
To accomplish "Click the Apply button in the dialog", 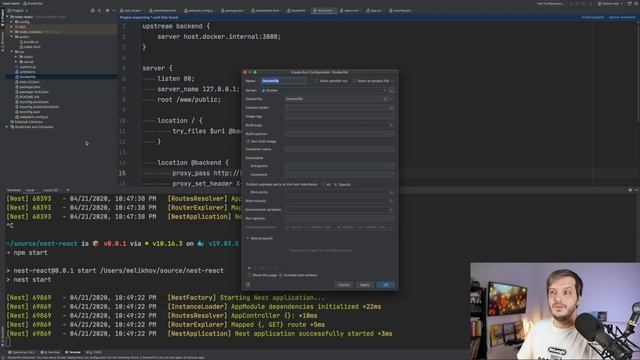I will coord(364,284).
